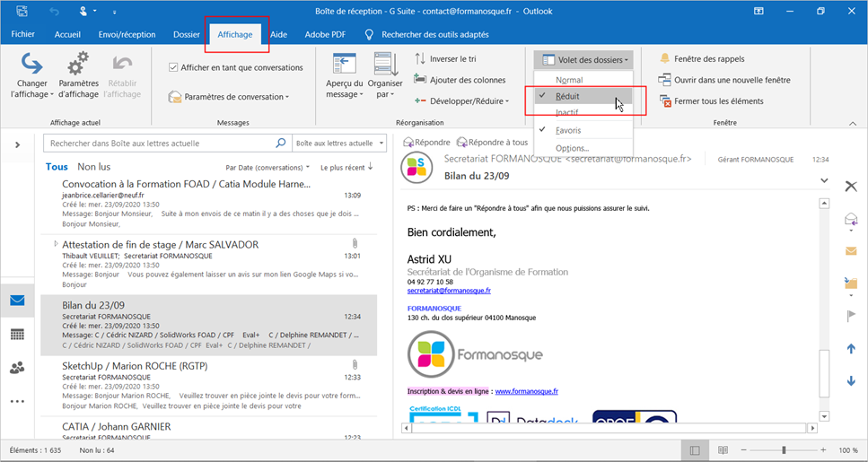Open Options... in folder pane menu

pyautogui.click(x=583, y=148)
